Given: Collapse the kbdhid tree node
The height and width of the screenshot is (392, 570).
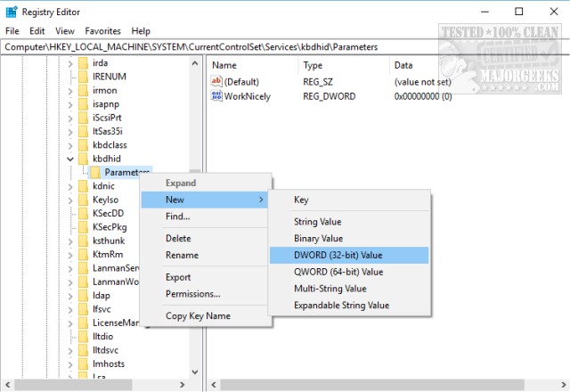Looking at the screenshot, I should pyautogui.click(x=70, y=159).
